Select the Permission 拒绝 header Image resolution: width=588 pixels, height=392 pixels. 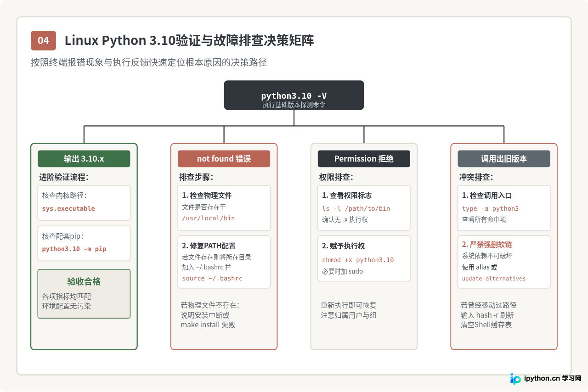[x=364, y=159]
